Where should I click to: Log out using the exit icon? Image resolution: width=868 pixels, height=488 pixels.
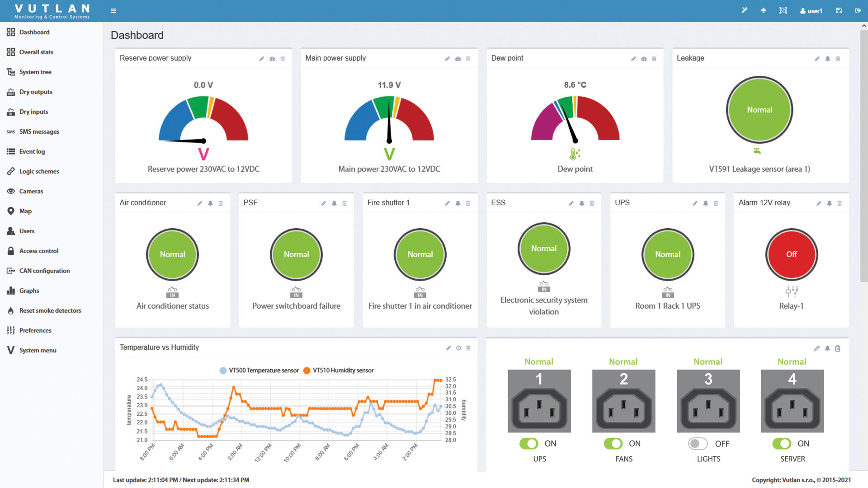click(x=858, y=10)
